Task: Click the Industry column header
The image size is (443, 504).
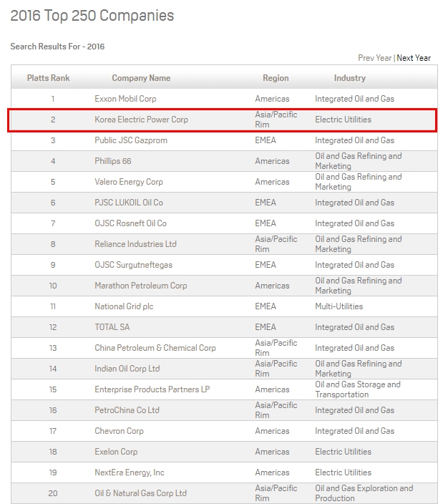Action: pyautogui.click(x=349, y=78)
